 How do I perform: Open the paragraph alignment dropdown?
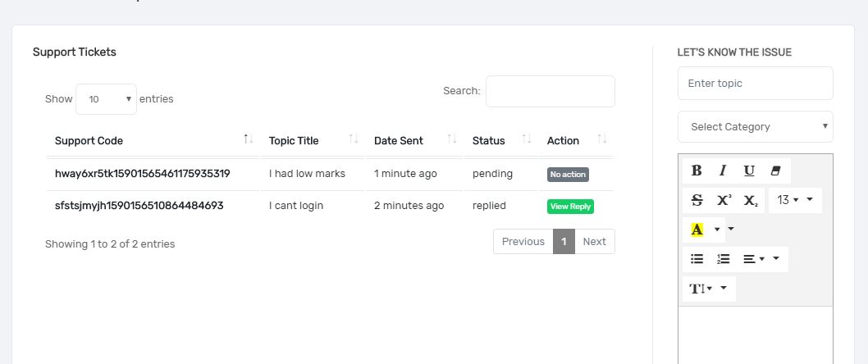click(x=761, y=259)
